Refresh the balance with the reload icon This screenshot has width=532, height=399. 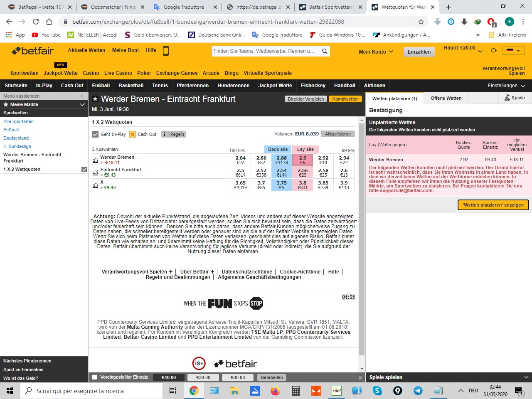(x=494, y=51)
